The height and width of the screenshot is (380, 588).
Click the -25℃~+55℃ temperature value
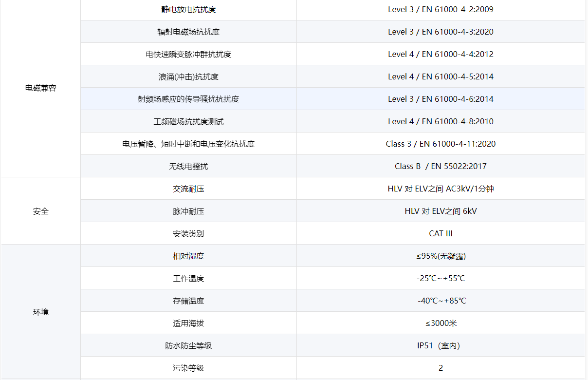coord(441,278)
